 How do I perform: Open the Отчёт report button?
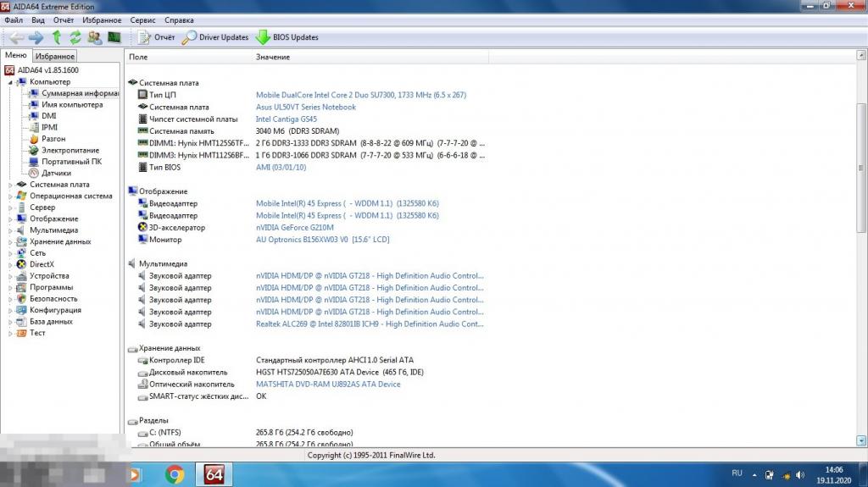(x=156, y=37)
